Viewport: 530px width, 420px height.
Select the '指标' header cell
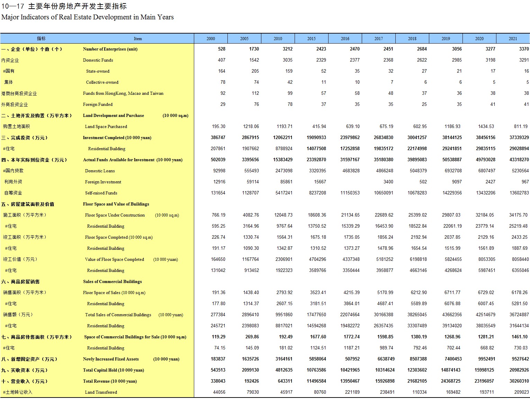(x=41, y=38)
